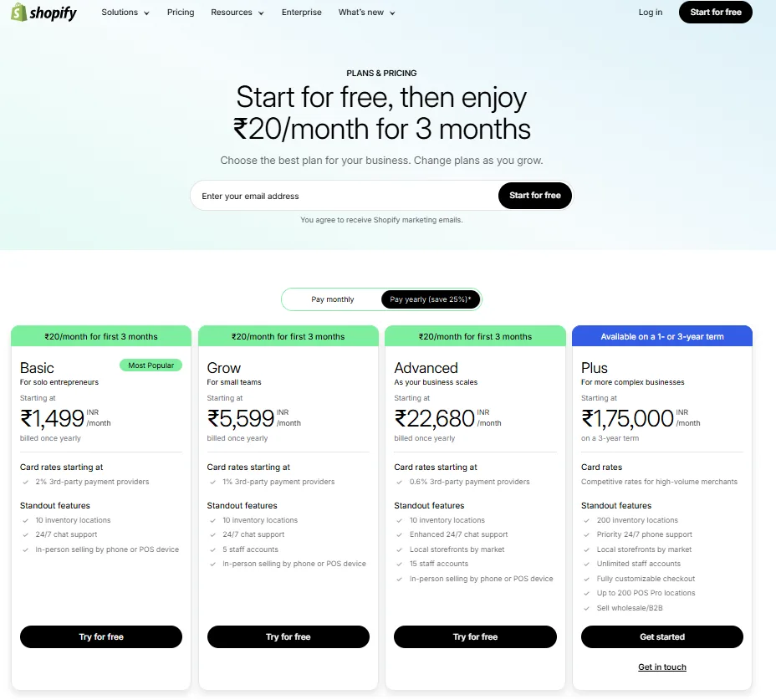Screen dimensions: 776x700
Task: Click checkmark beside 2% 3rd-party payment providers
Action: (27, 483)
